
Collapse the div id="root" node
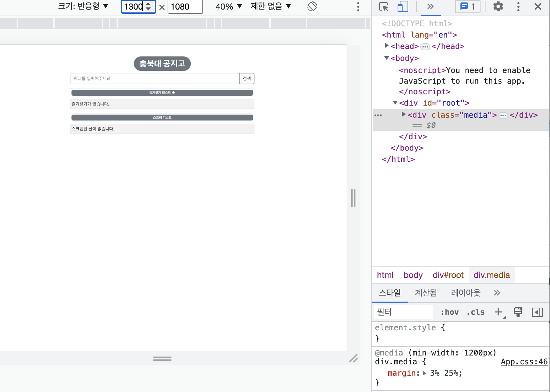click(395, 102)
